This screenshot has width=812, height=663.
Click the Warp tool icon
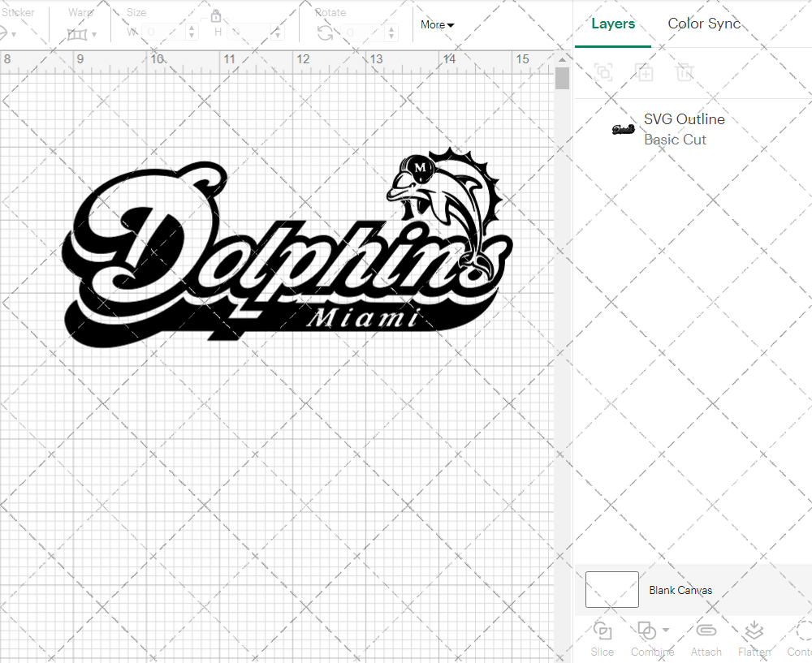79,34
